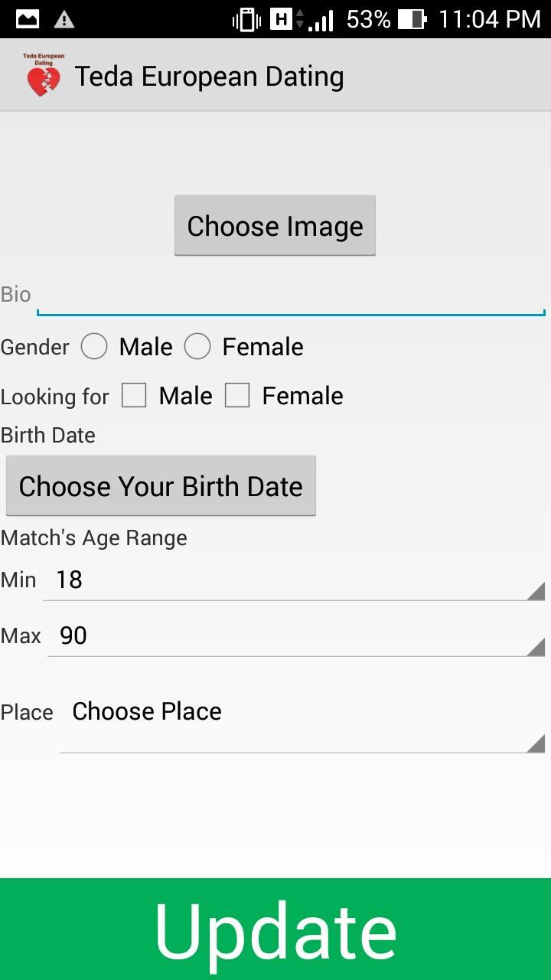Tap the Teda European Dating title text
Screen dimensions: 551x980
(210, 76)
